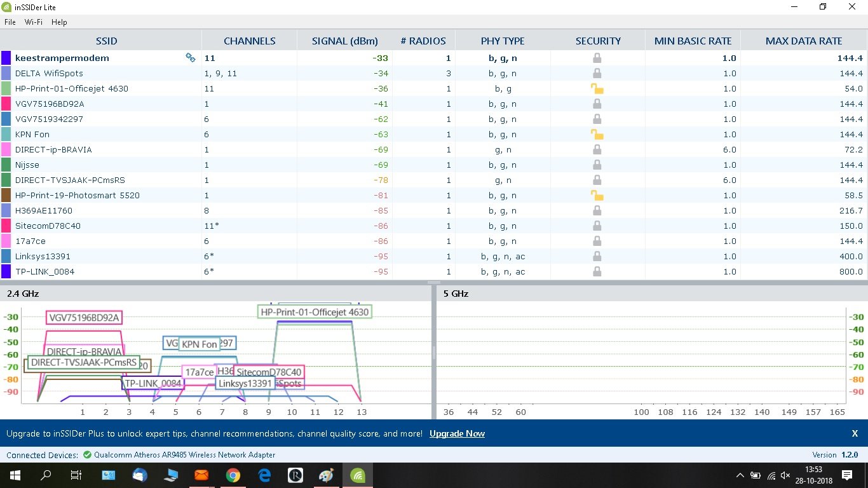Sort networks by the CHANNELS column header

pos(250,41)
